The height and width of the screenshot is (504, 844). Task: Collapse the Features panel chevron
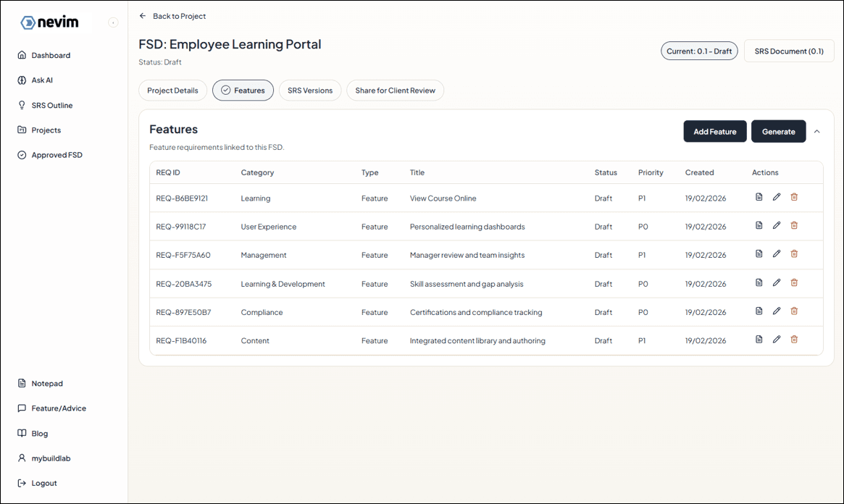pyautogui.click(x=817, y=132)
